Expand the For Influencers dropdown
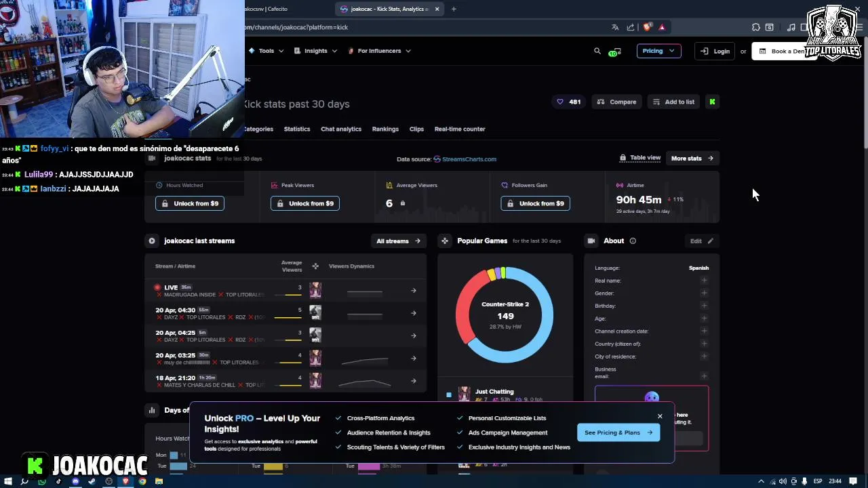The image size is (868, 488). click(379, 51)
